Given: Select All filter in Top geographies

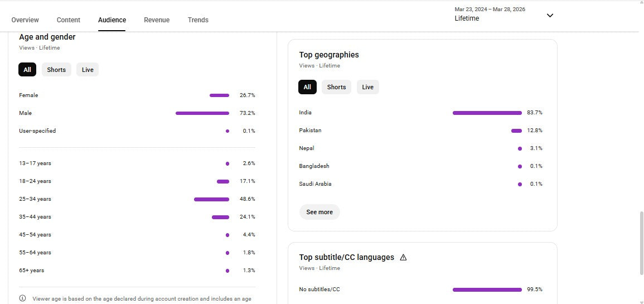Looking at the screenshot, I should click(307, 87).
